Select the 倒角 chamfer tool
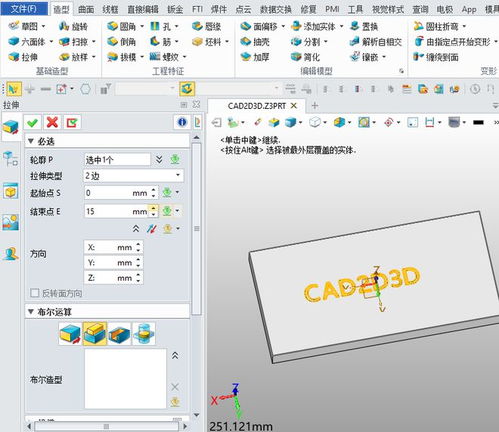The image size is (499, 432). [x=122, y=42]
